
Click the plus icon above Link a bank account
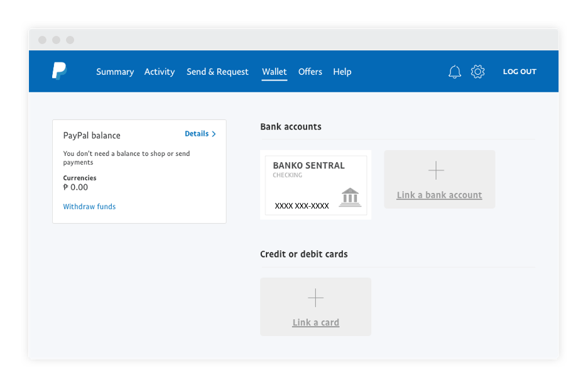[436, 170]
